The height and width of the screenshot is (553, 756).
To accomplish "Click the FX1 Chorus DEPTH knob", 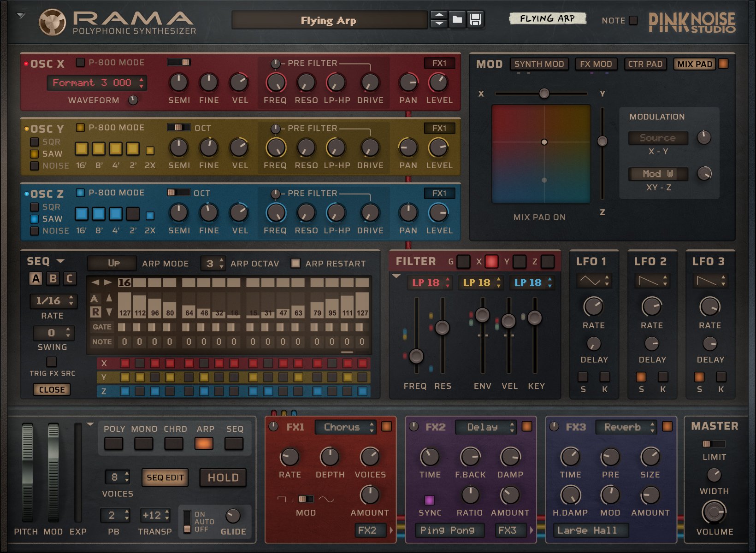I will [x=330, y=456].
